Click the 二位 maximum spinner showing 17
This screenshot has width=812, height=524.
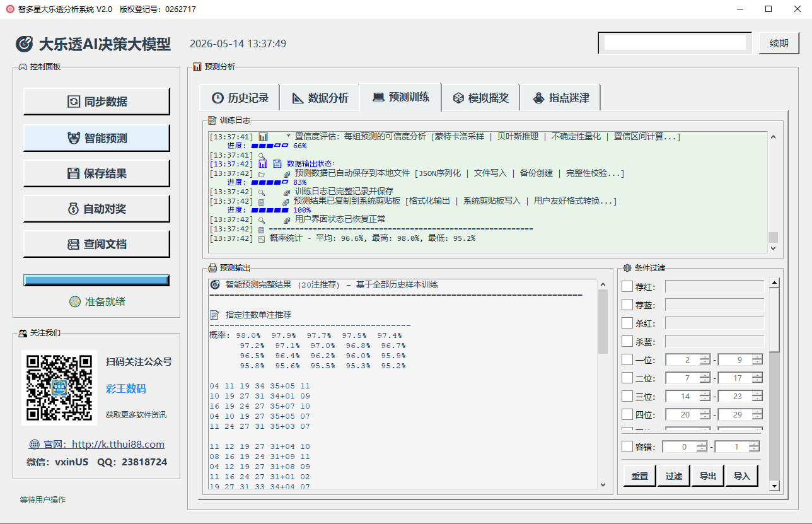(x=740, y=378)
